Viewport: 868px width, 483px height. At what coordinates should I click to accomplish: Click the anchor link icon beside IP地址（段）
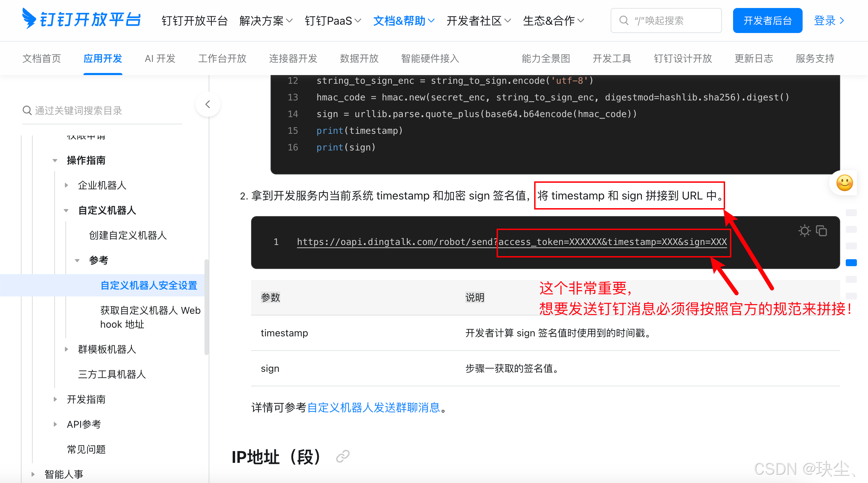pos(343,457)
